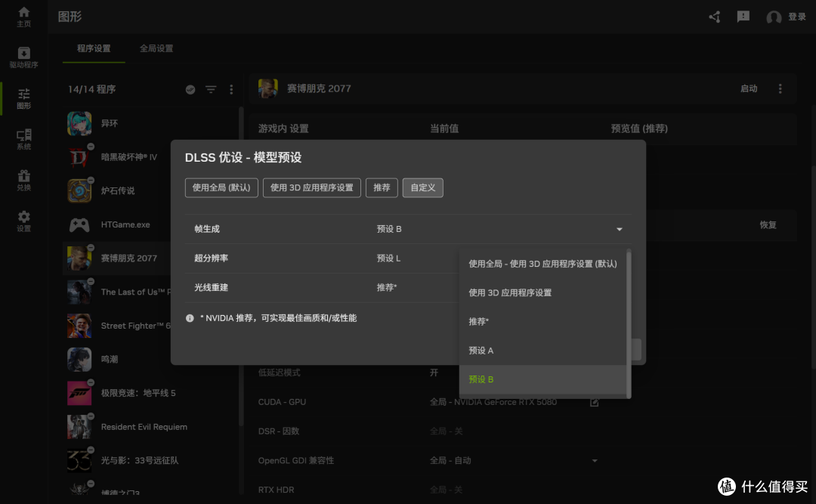Pick 使用 3D 应用程序设置 in dropdown list
This screenshot has width=816, height=504.
coord(542,292)
